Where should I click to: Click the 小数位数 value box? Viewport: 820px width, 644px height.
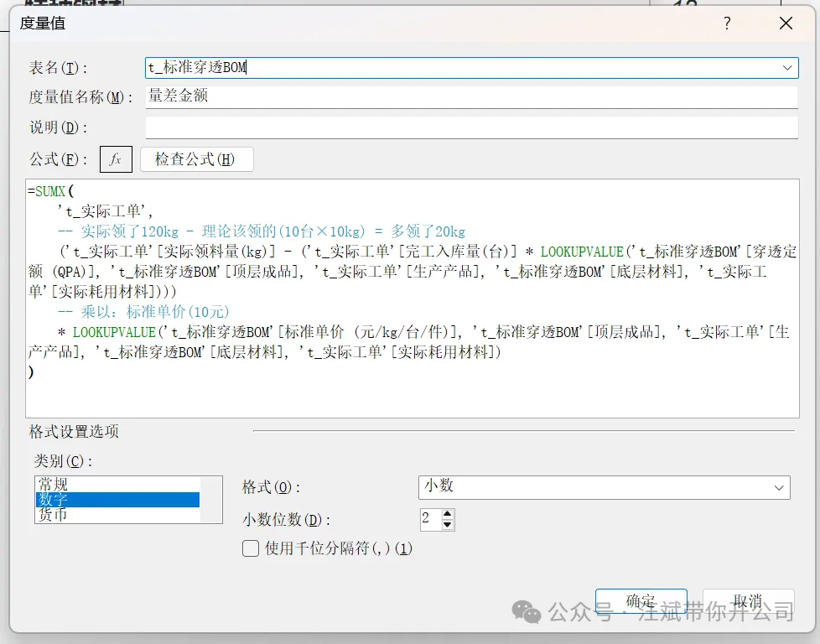tap(431, 520)
